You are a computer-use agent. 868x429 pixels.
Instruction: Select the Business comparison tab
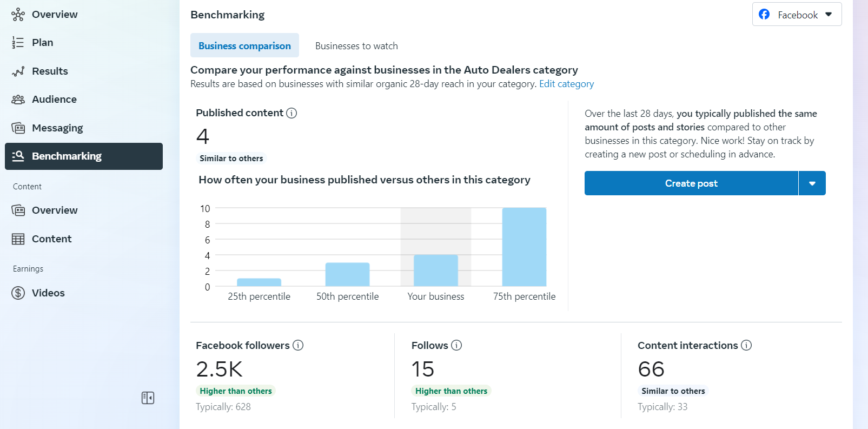pyautogui.click(x=244, y=46)
